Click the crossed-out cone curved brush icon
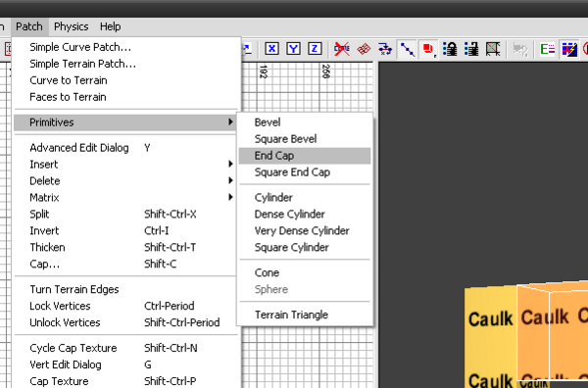This screenshot has height=388, width=588. pyautogui.click(x=342, y=49)
